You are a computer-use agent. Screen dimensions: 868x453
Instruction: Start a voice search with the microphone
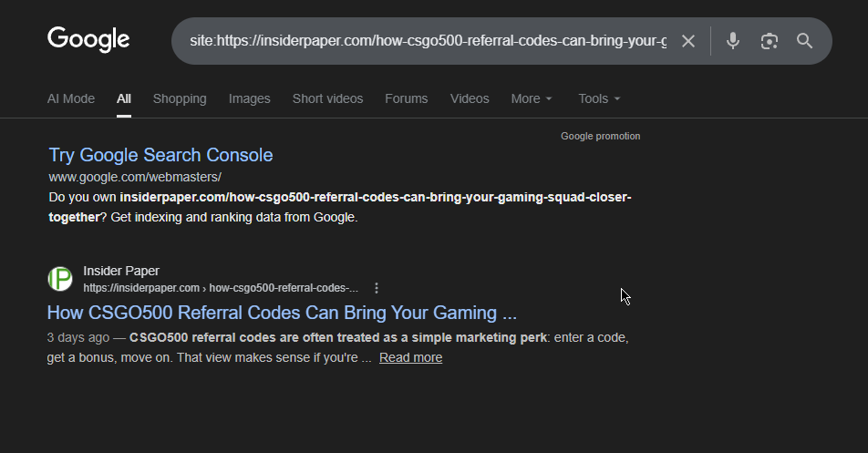pos(733,41)
